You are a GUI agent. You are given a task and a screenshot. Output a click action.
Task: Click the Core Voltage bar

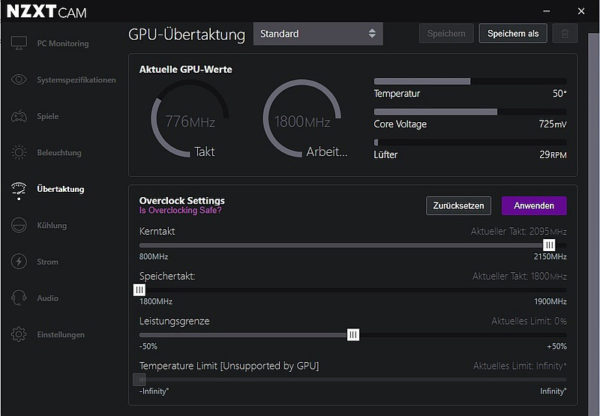coord(470,112)
